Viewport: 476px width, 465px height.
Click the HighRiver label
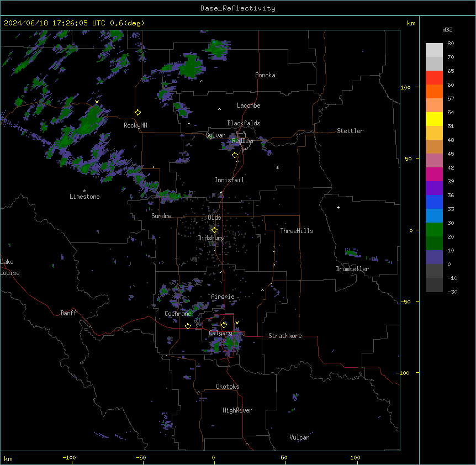(x=237, y=410)
